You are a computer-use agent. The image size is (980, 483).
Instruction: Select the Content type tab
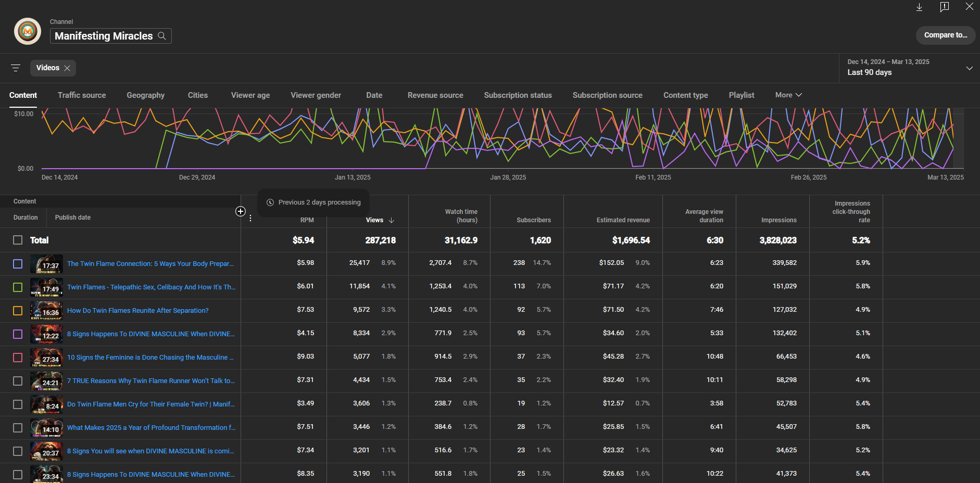click(686, 95)
